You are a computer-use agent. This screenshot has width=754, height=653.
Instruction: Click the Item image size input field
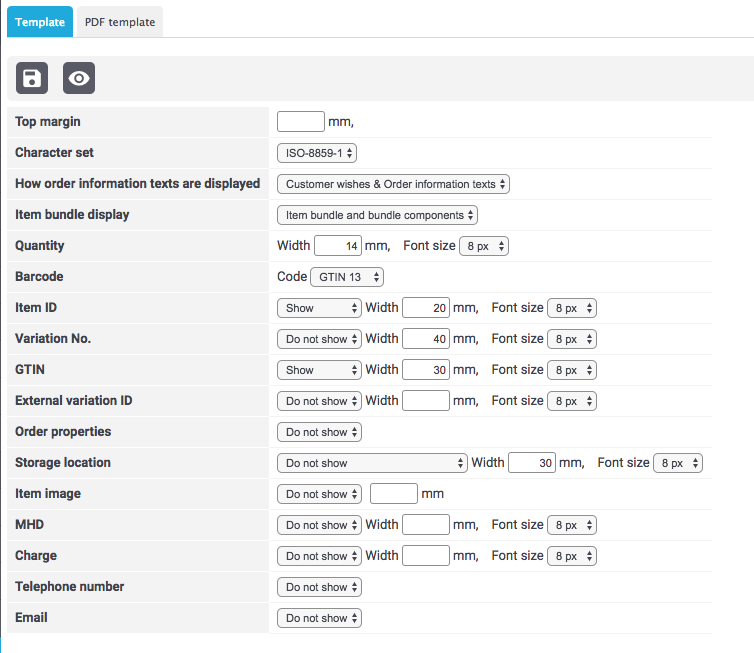tap(393, 494)
